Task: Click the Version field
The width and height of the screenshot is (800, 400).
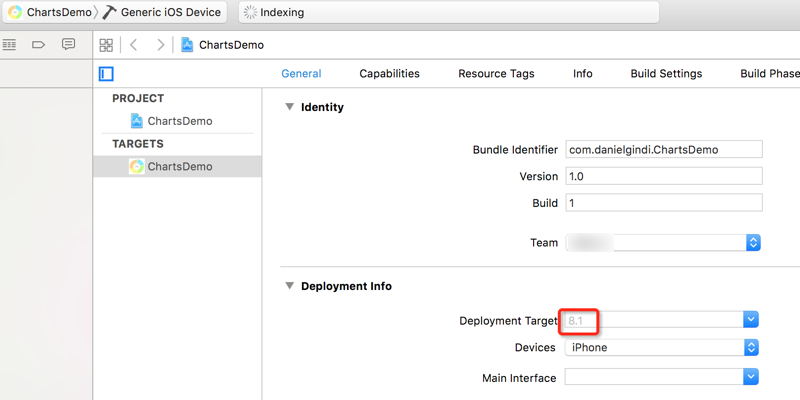Action: pos(664,176)
